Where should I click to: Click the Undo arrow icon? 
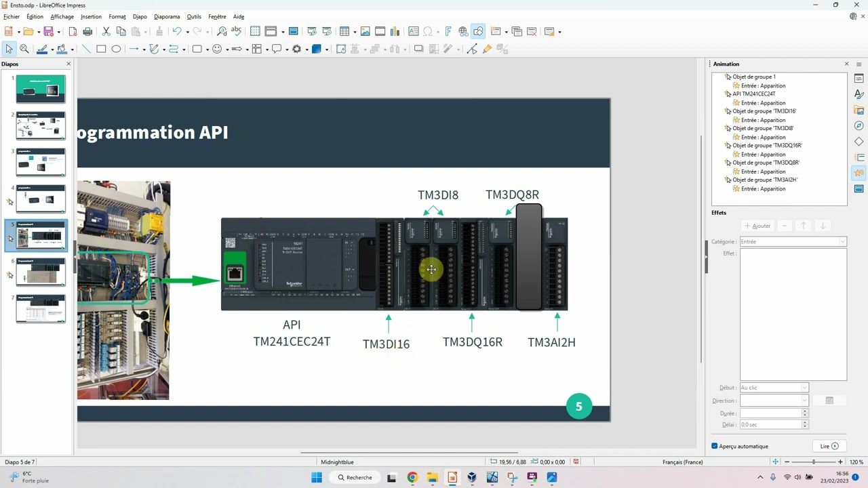pyautogui.click(x=177, y=31)
